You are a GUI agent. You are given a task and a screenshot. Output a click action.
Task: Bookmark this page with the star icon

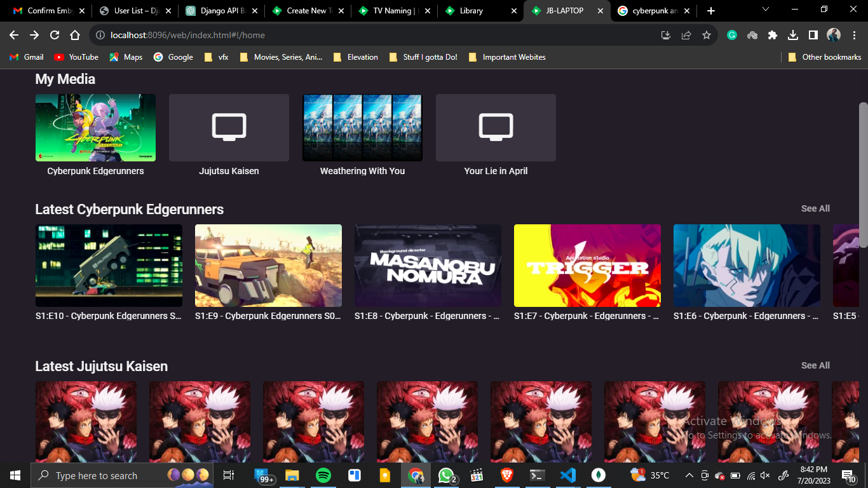[x=706, y=36]
